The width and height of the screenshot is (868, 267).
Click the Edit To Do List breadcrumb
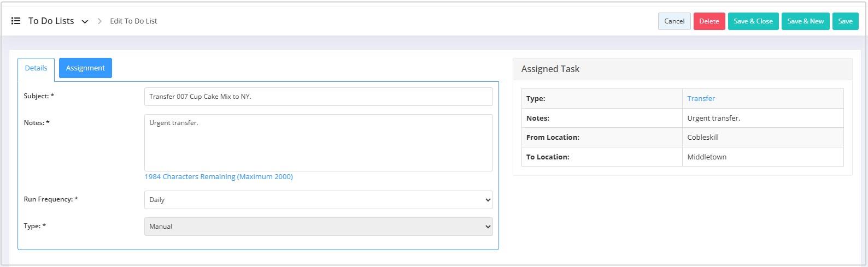133,21
